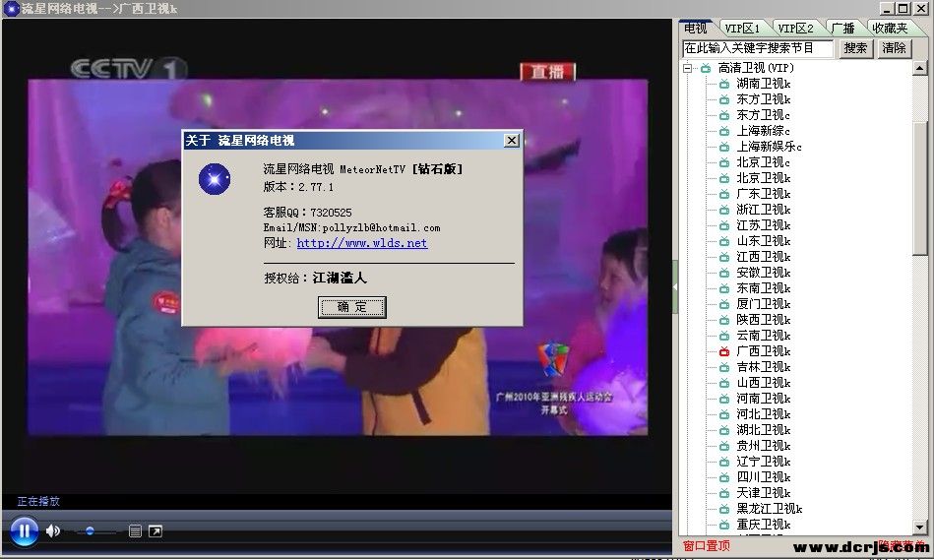Click the channel list scroll-down arrow
The width and height of the screenshot is (934, 560).
click(x=920, y=528)
